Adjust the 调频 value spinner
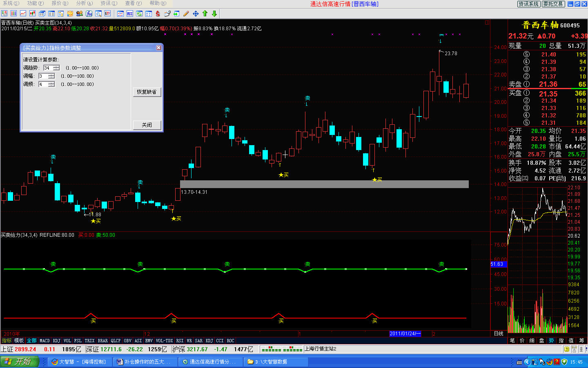 coord(51,84)
